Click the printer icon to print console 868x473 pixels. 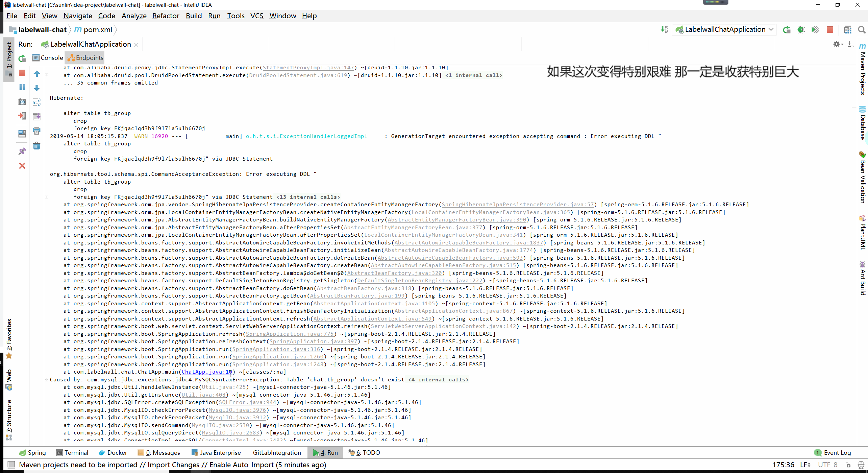(x=36, y=131)
